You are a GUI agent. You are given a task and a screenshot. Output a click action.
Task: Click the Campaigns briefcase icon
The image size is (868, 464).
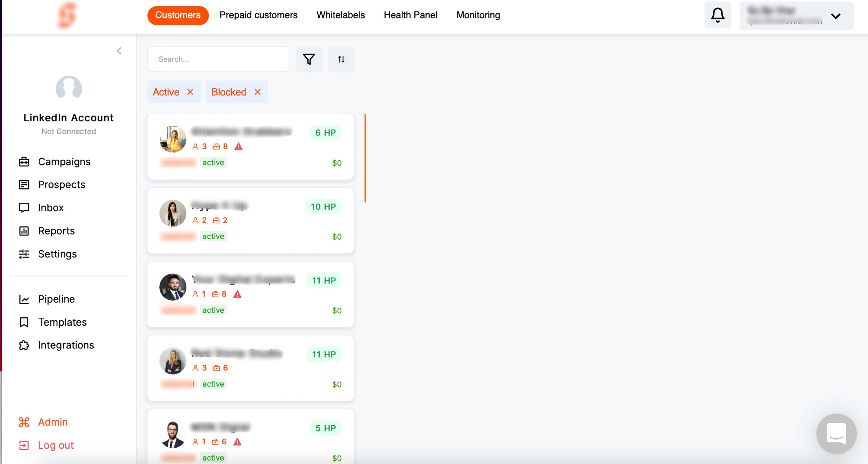coord(24,162)
